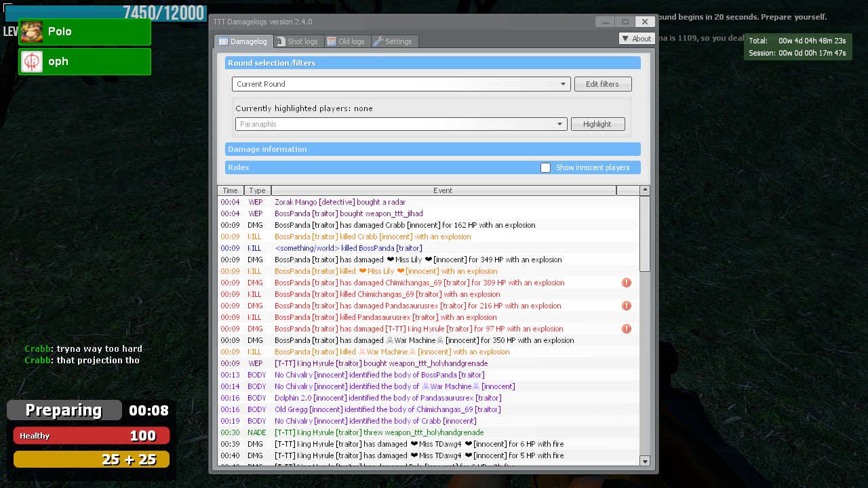868x488 pixels.
Task: Select row 'BossPanda bought weapon_ttt_jihad'
Action: [428, 213]
